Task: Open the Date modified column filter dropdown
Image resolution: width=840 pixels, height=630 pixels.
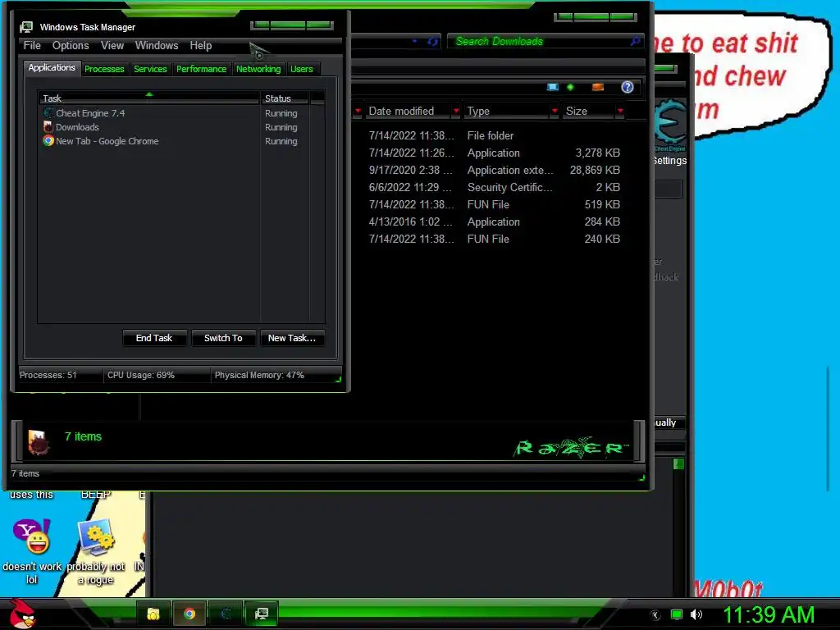Action: (456, 112)
